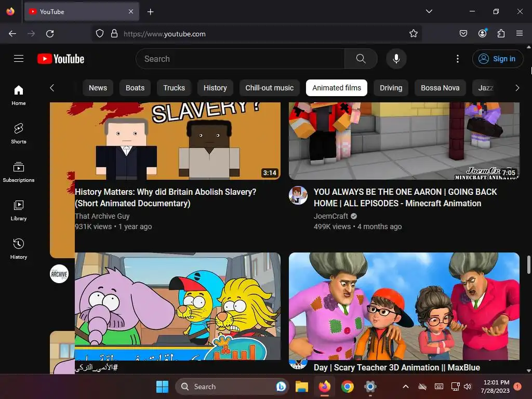Open YouTube settings three-dot menu

point(457,59)
